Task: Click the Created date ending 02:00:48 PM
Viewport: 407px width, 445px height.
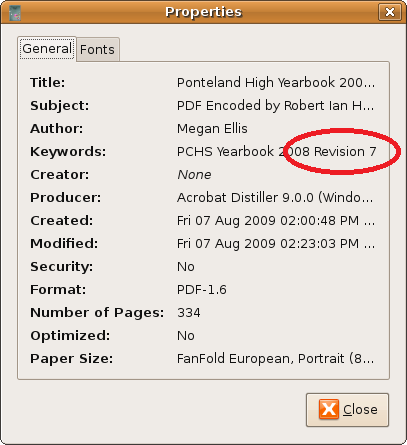Action: tap(276, 221)
